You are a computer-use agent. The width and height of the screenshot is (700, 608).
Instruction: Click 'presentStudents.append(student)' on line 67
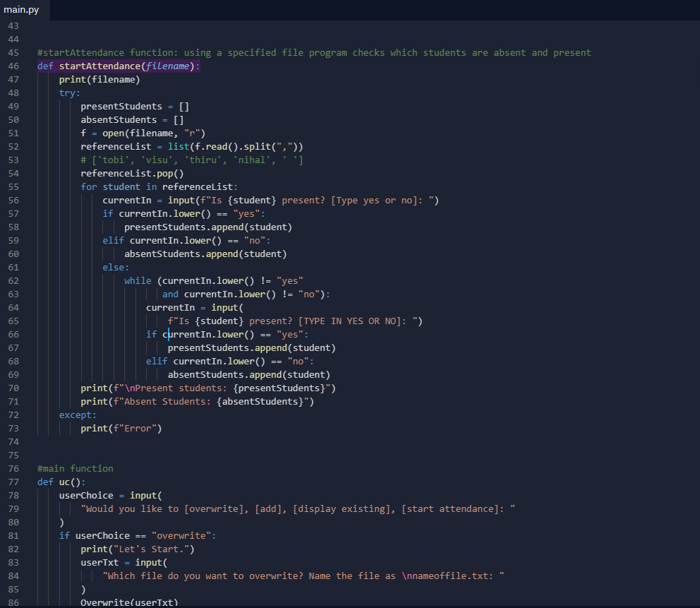(x=251, y=347)
